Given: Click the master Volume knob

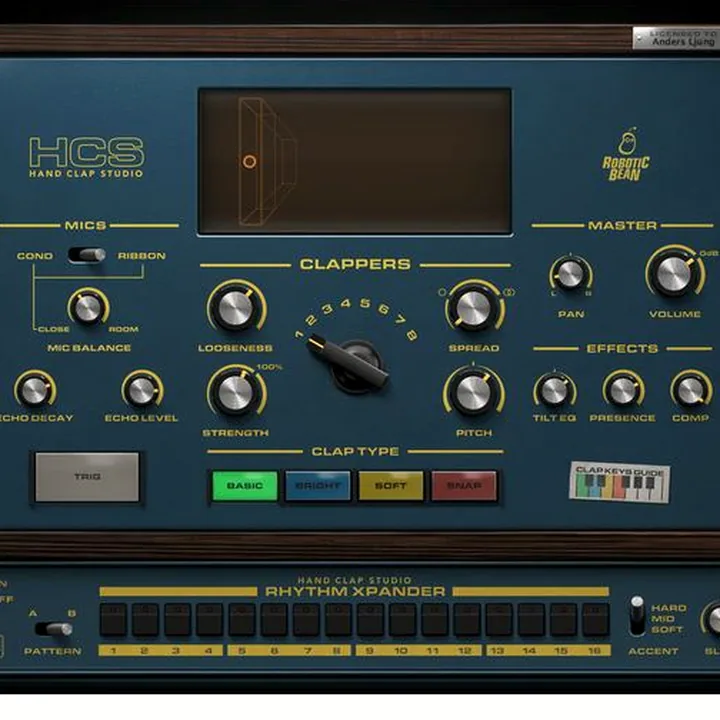Looking at the screenshot, I should click(674, 274).
